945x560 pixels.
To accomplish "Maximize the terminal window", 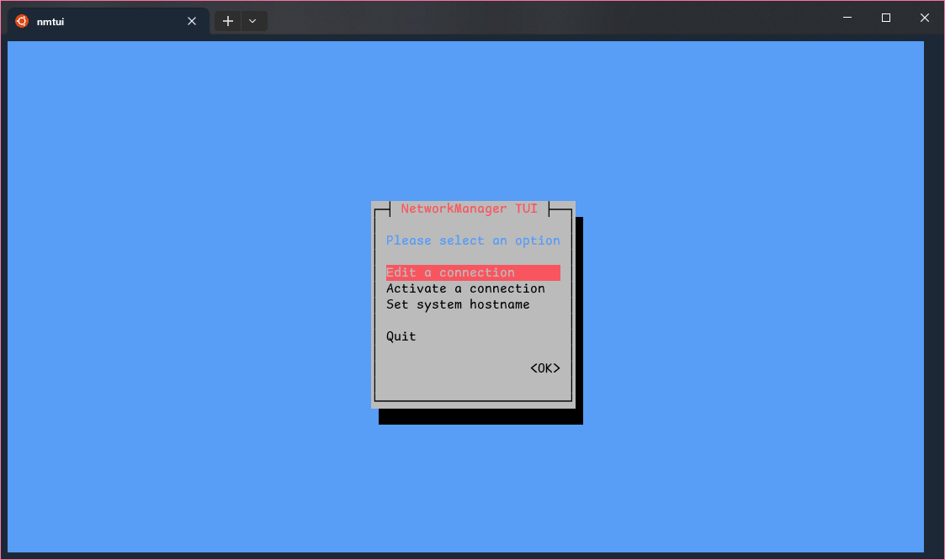I will coord(885,18).
